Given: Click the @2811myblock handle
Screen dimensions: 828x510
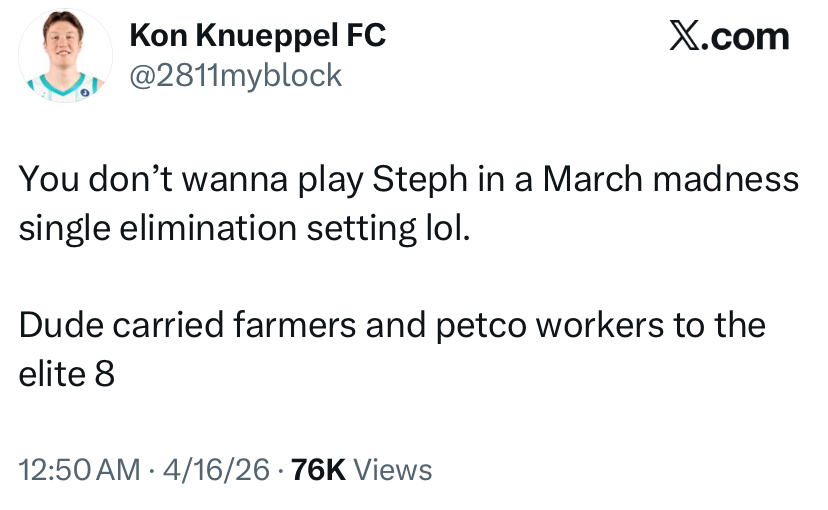Looking at the screenshot, I should coord(236,75).
